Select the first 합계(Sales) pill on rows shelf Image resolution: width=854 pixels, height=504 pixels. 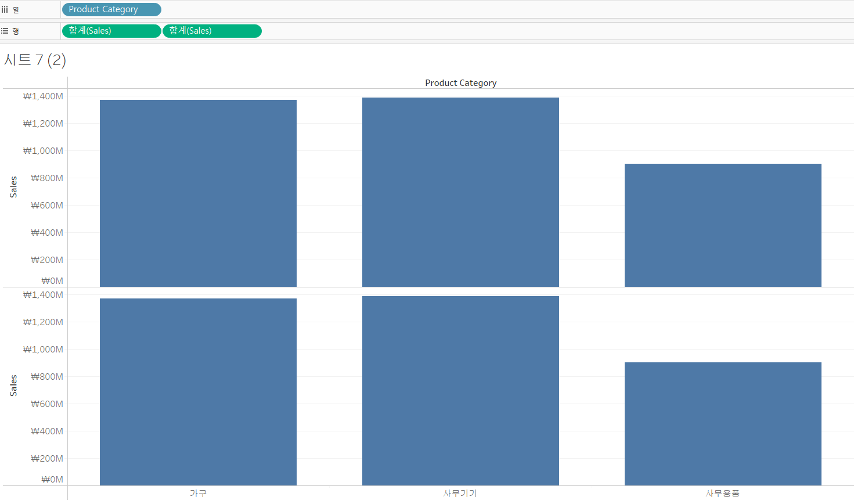coord(111,31)
